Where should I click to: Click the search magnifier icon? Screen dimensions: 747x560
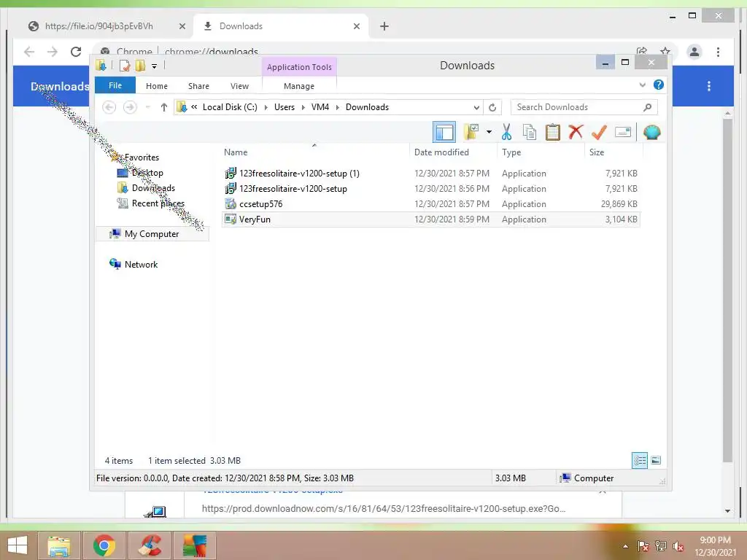click(648, 107)
